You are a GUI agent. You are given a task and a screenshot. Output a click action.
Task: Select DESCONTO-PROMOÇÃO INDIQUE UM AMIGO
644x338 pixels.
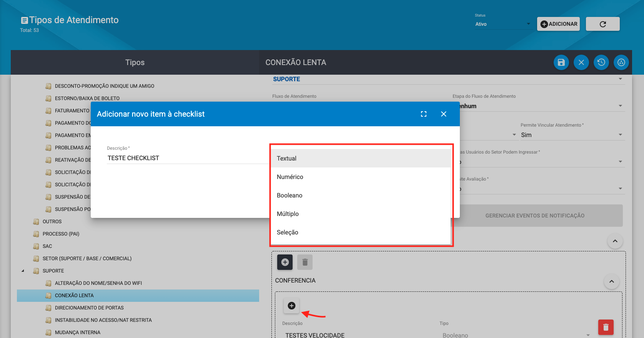pos(104,86)
